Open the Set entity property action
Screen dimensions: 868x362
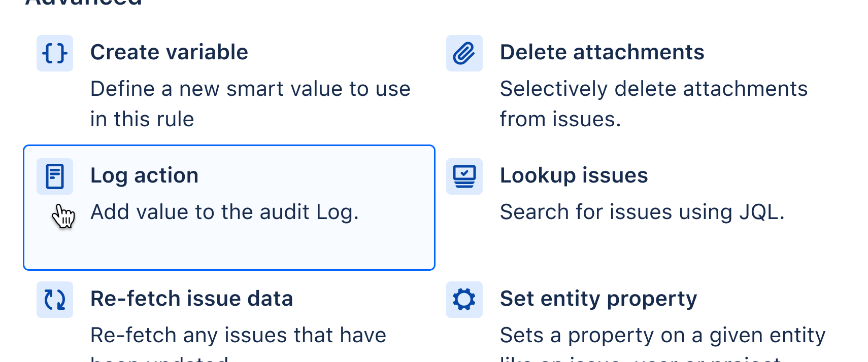(x=598, y=299)
